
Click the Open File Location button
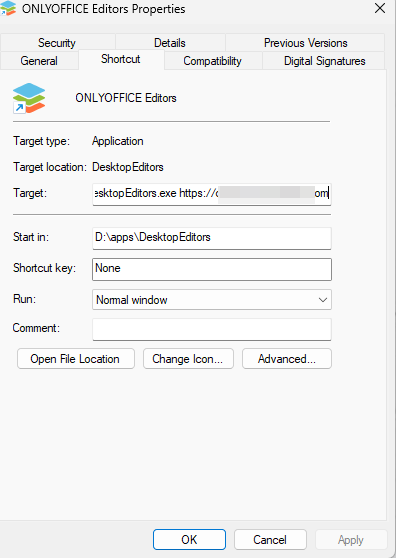75,359
